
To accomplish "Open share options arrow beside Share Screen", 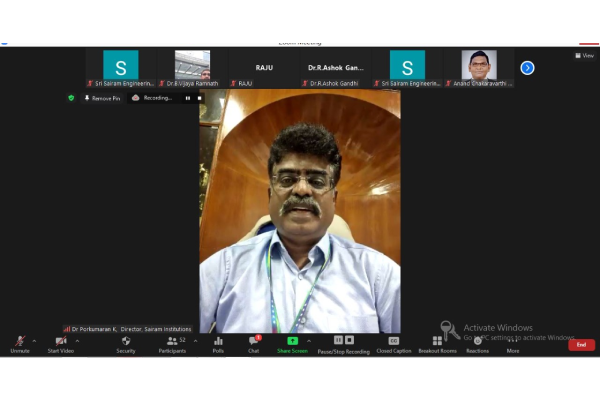I will pyautogui.click(x=309, y=341).
